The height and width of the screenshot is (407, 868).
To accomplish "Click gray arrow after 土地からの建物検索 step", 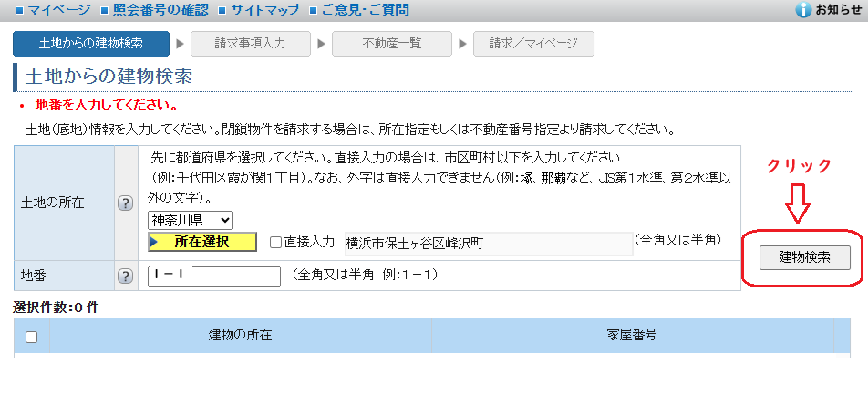I will (x=181, y=43).
